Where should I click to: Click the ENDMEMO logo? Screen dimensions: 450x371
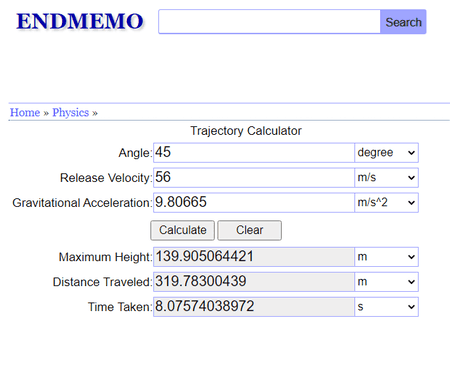tap(80, 21)
